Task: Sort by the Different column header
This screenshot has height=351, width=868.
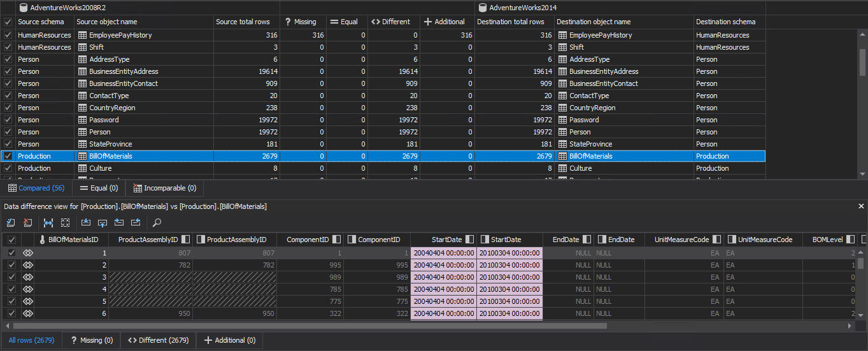Action: (394, 22)
